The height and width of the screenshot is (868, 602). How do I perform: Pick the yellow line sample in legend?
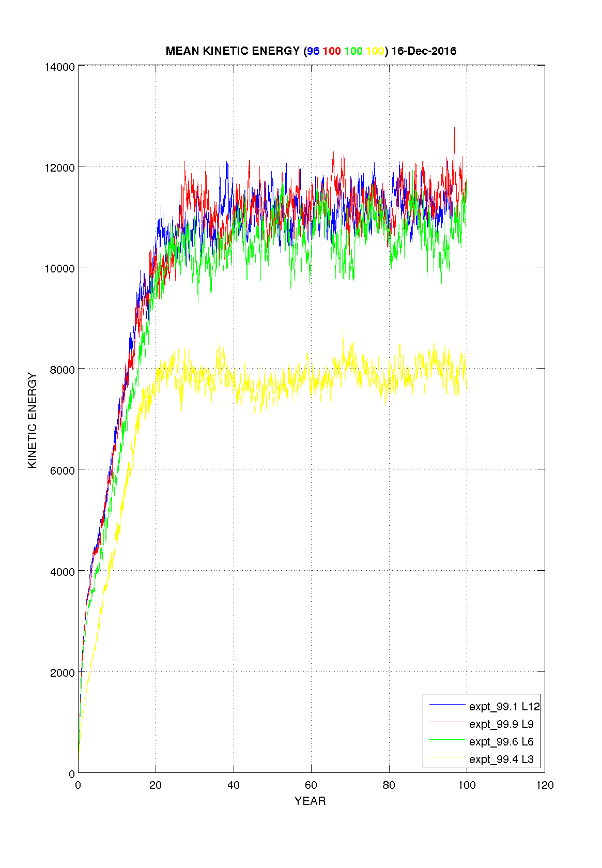point(447,757)
